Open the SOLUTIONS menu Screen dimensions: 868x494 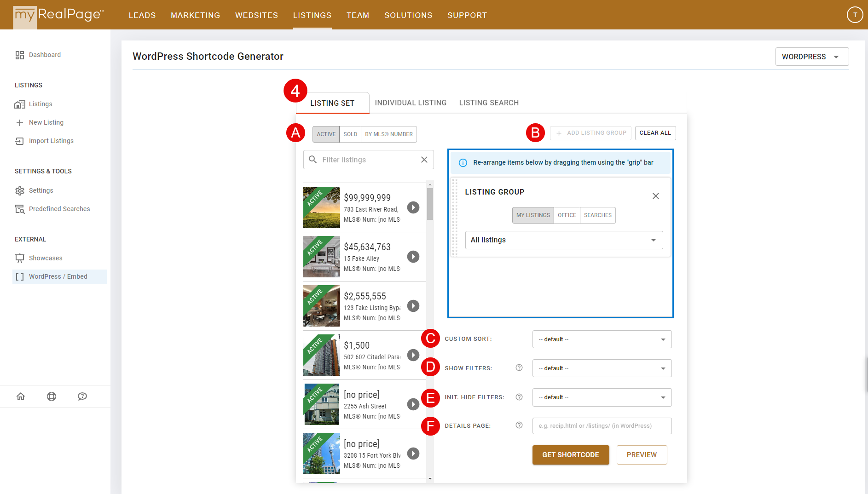click(x=408, y=15)
